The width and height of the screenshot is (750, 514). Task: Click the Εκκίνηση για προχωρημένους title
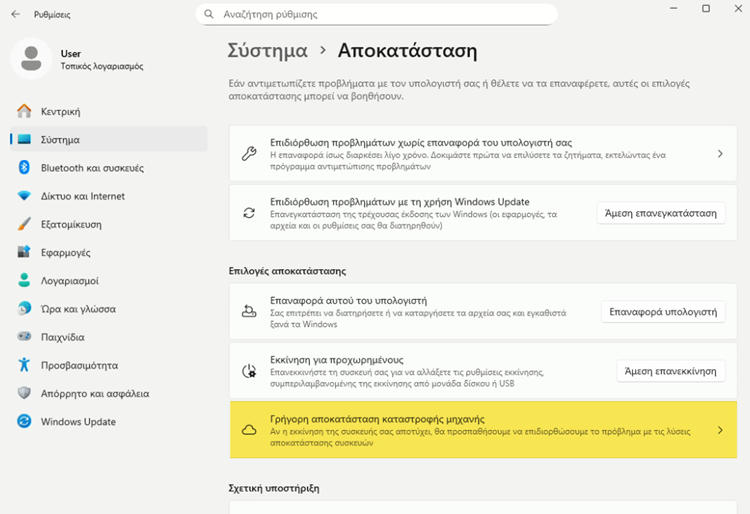tap(336, 360)
